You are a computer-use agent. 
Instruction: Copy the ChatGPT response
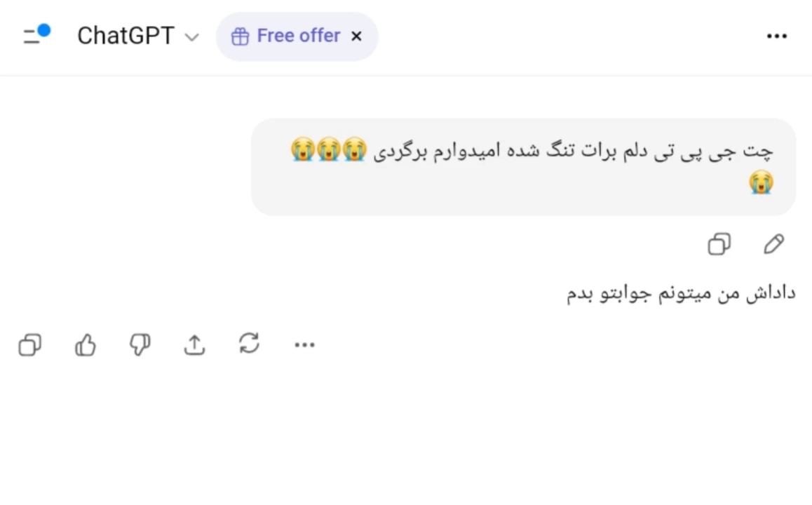coord(29,344)
